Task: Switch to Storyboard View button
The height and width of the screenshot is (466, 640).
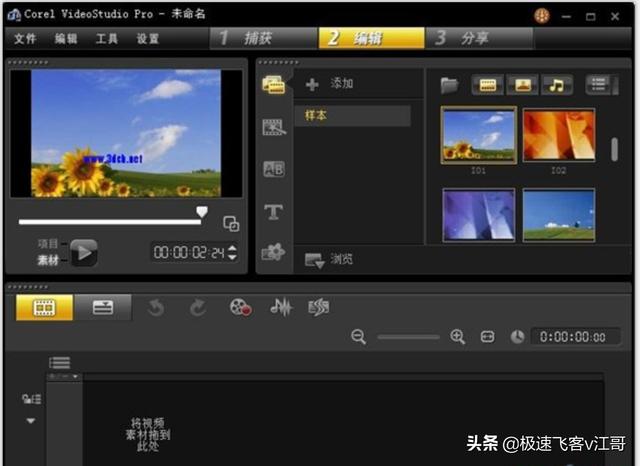Action: (44, 308)
